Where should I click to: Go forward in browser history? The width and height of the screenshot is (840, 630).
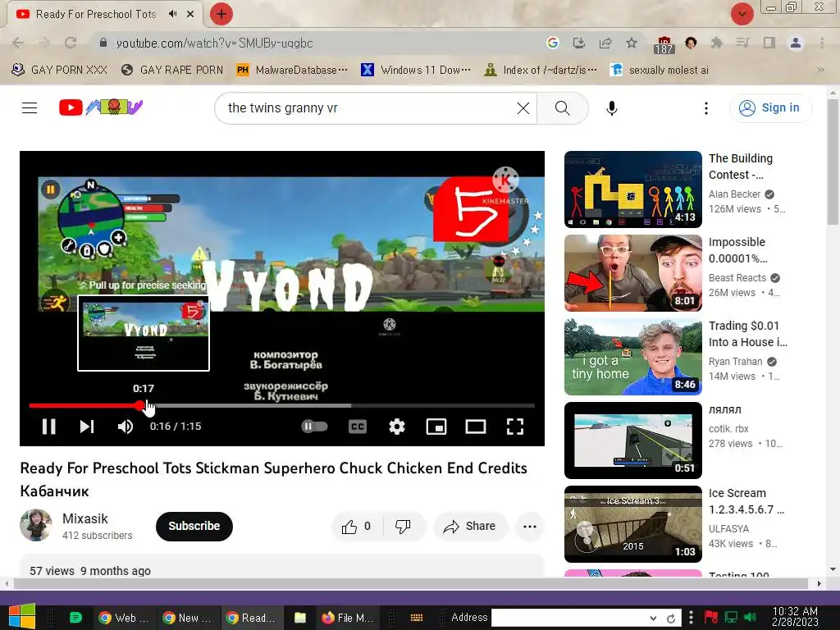(x=44, y=43)
